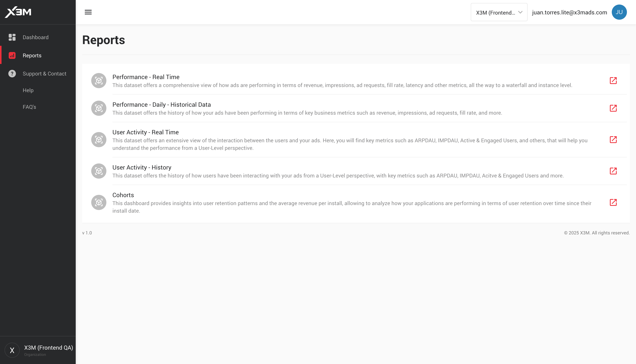Open the FAQ's sidebar item
This screenshot has height=364, width=636.
coord(29,107)
